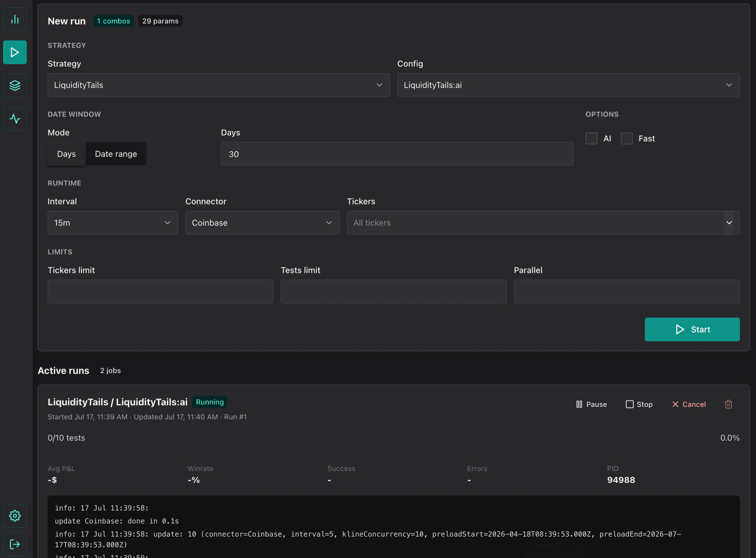Open the layers stack sidebar icon
The height and width of the screenshot is (558, 756).
tap(15, 86)
